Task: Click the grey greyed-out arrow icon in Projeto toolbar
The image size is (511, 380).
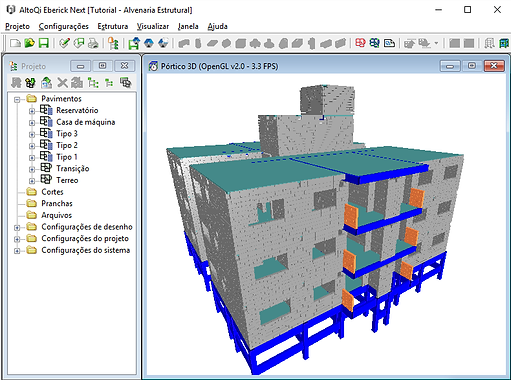Action: [16, 82]
